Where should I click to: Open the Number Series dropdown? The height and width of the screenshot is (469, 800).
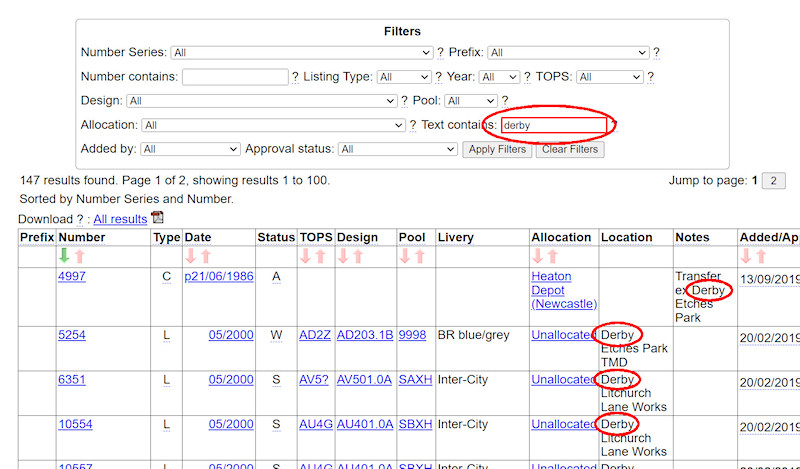[301, 52]
